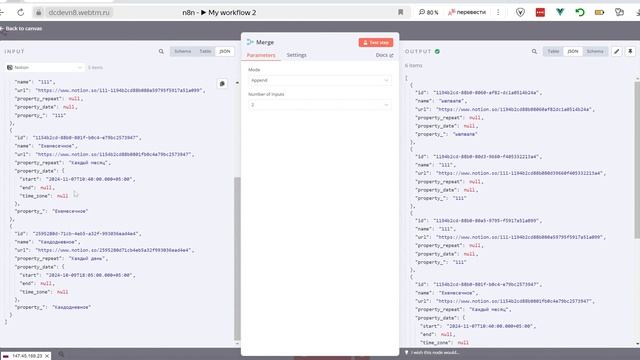640x360 pixels.
Task: Click the padlock site info icon
Action: 38,13
